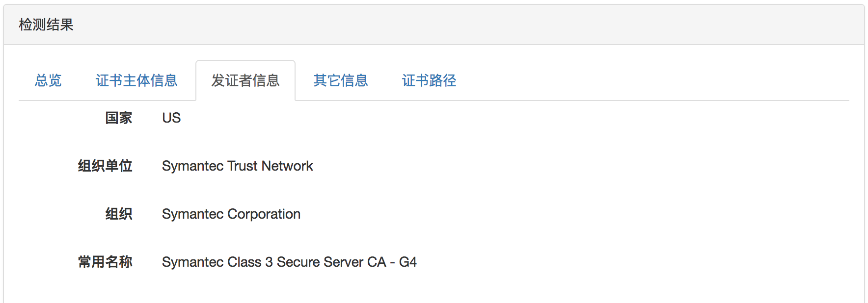The height and width of the screenshot is (303, 868).
Task: Switch to the 总览 tab
Action: click(x=47, y=80)
